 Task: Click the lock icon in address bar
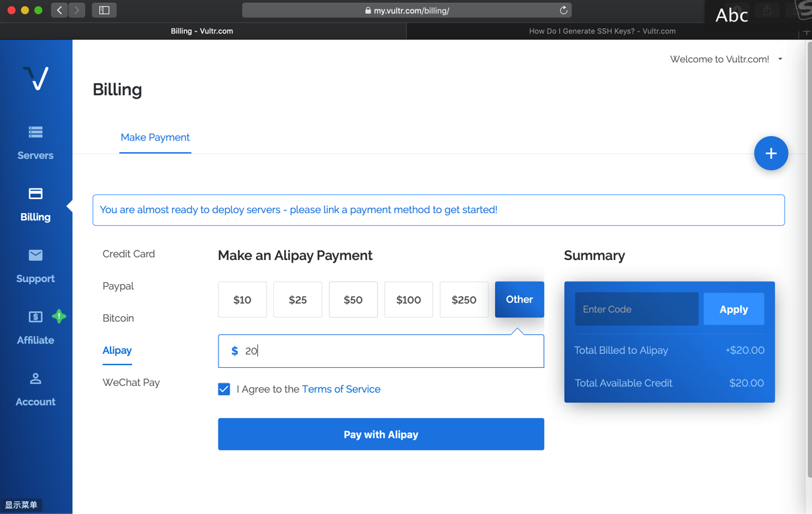pos(368,11)
